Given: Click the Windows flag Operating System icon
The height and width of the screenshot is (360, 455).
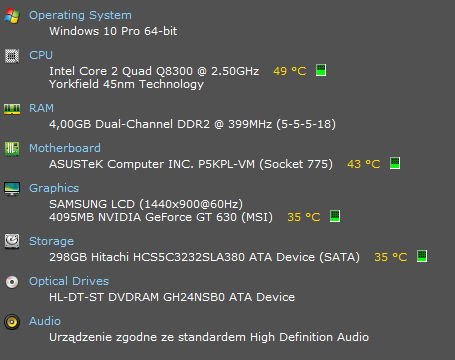Looking at the screenshot, I should tap(12, 16).
